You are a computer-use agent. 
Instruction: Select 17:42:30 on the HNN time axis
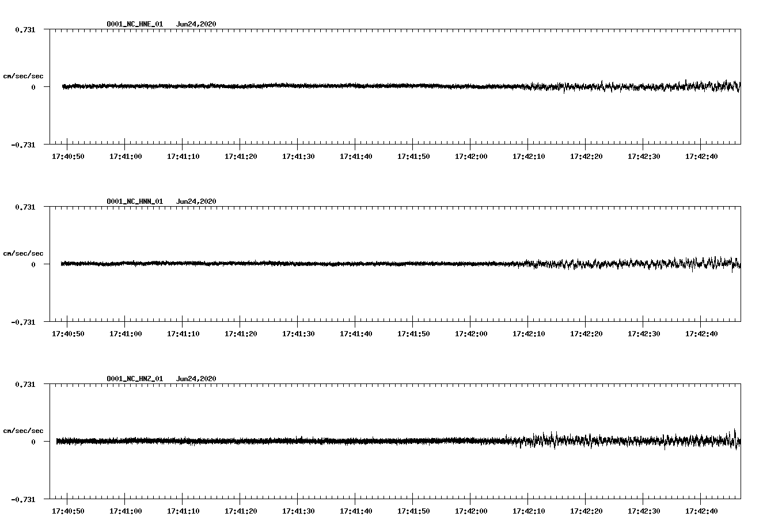point(644,333)
